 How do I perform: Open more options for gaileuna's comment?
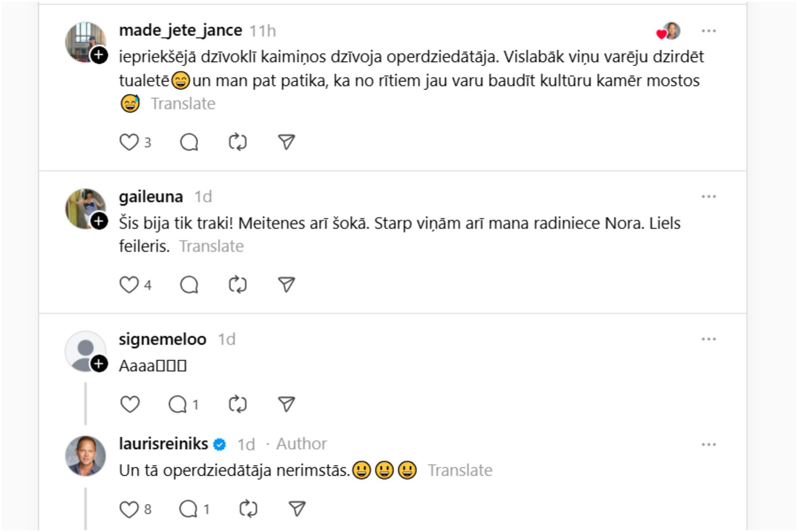click(x=708, y=197)
